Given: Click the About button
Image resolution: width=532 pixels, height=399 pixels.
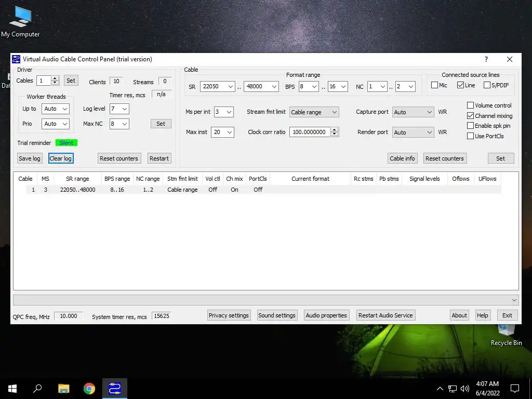Looking at the screenshot, I should [x=459, y=315].
